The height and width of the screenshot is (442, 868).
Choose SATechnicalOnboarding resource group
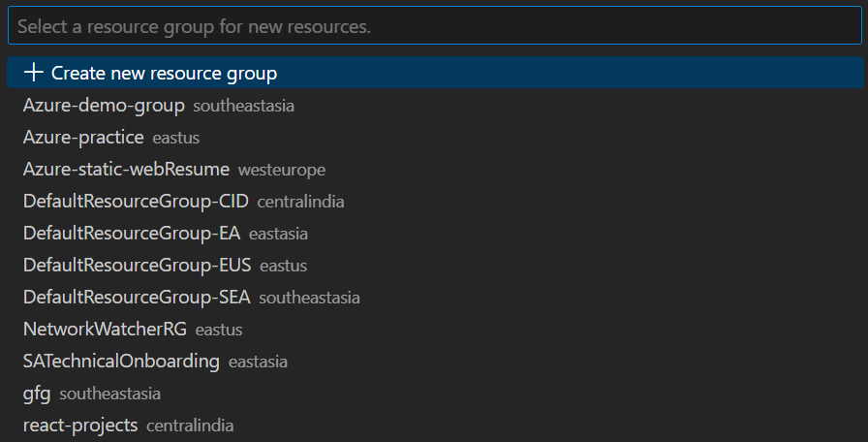pos(121,362)
